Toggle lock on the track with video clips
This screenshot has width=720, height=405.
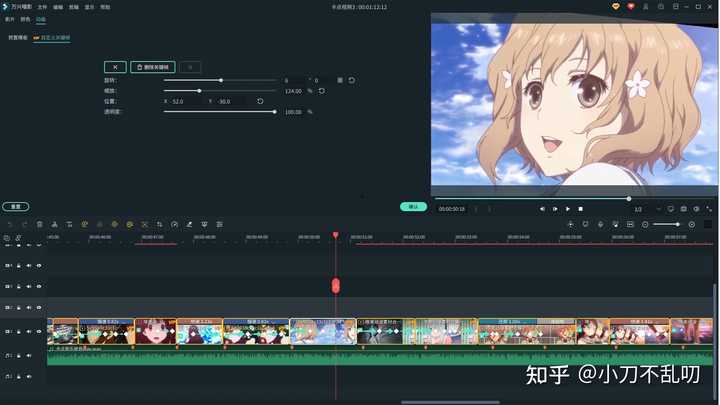coord(19,332)
